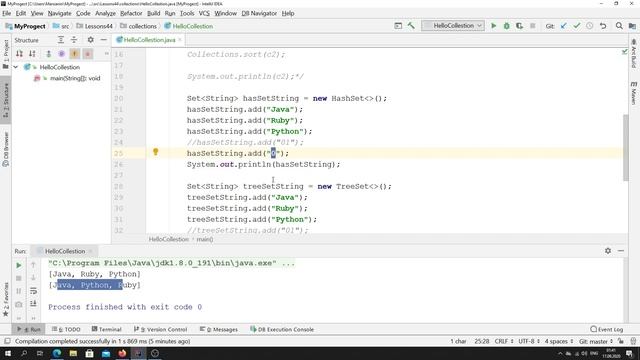Viewport: 640px width, 360px height.
Task: Dump threads with camera icon
Action: 19,304
